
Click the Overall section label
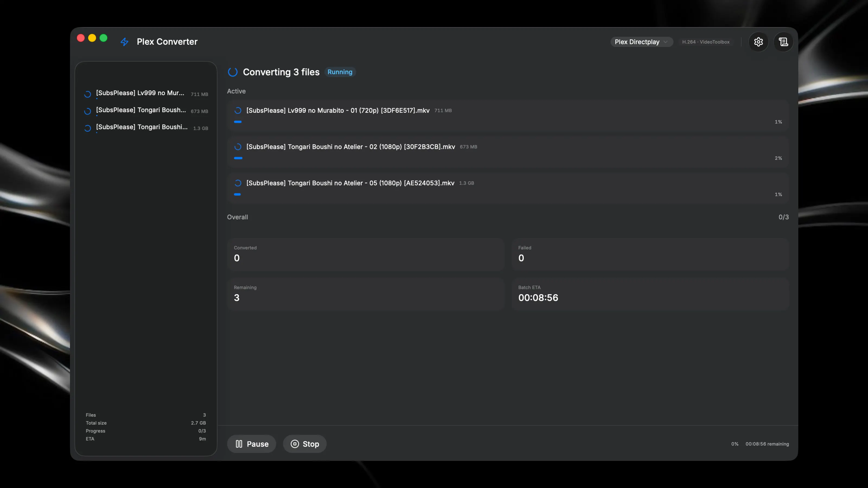point(237,217)
